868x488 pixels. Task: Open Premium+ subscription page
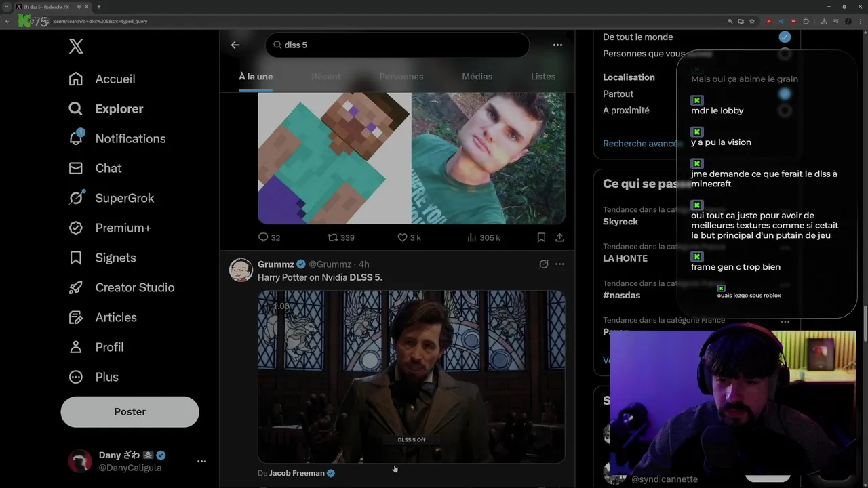point(110,228)
